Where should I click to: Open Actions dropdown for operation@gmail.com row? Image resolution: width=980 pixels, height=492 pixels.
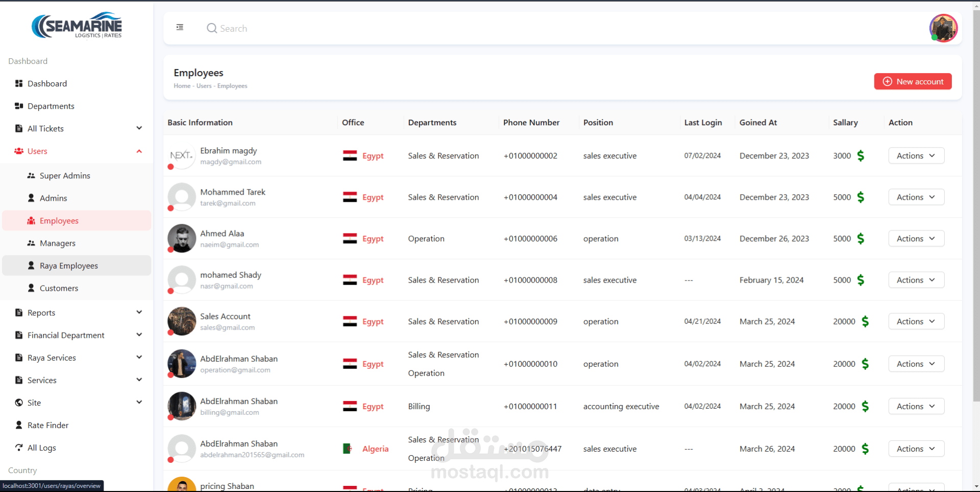pyautogui.click(x=916, y=364)
